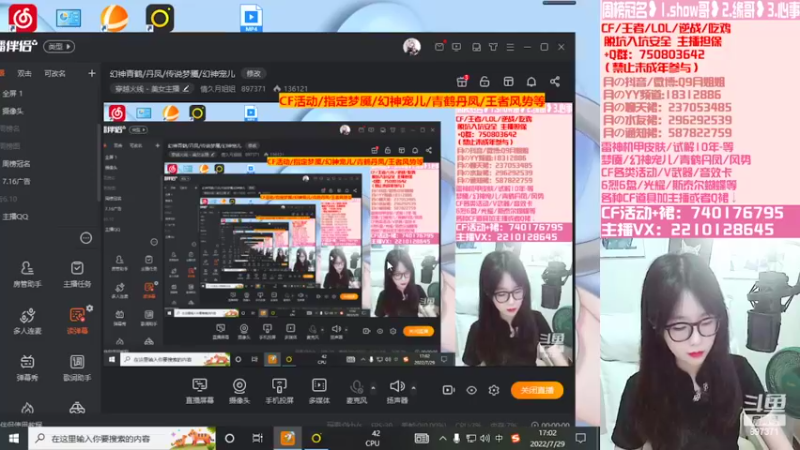
Task: Toggle the eye preview visibility icon
Action: 471,390
